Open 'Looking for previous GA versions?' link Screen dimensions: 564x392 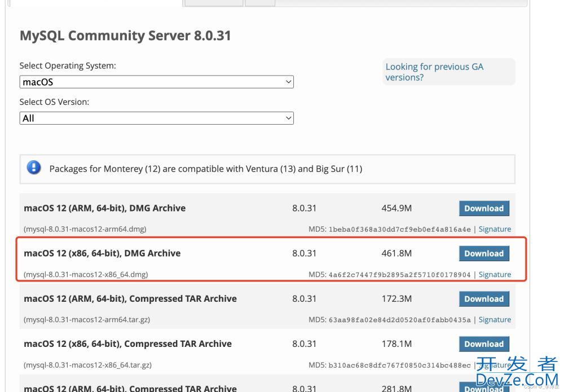pos(434,72)
